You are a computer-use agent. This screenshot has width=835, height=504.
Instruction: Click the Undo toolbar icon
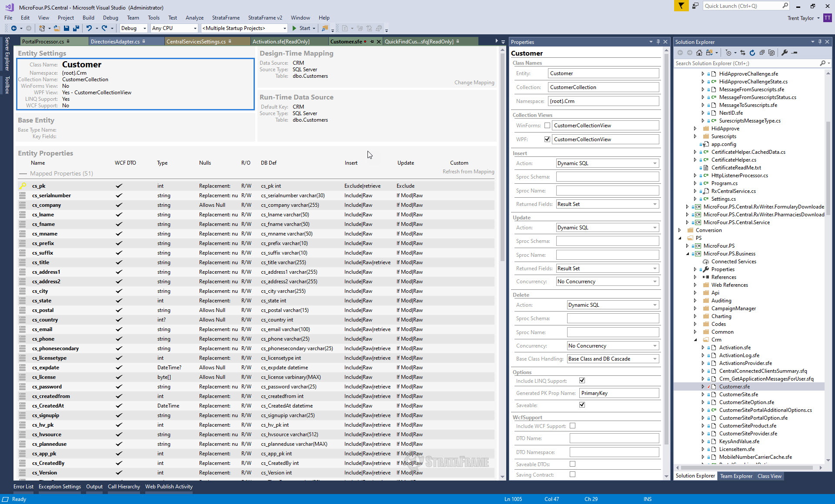(89, 28)
